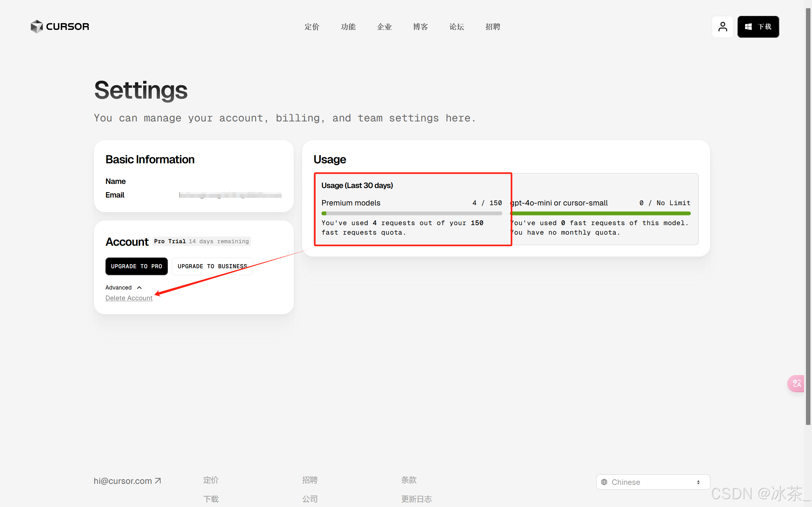Click the Delete Account link

tap(129, 298)
